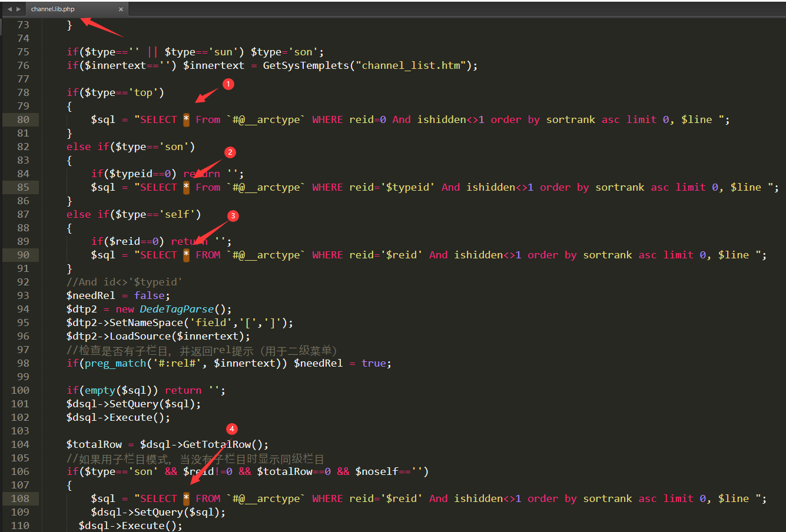
Task: Click the $type='son' assignment on line 75
Action: click(x=284, y=52)
